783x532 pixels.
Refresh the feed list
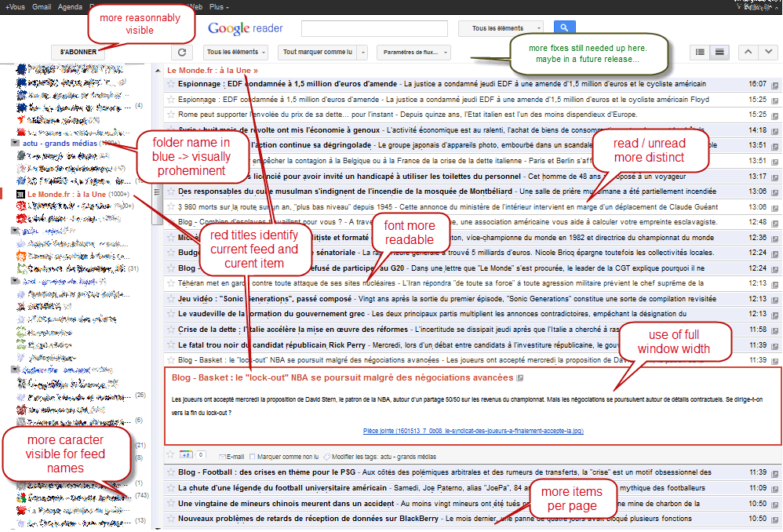click(x=182, y=52)
